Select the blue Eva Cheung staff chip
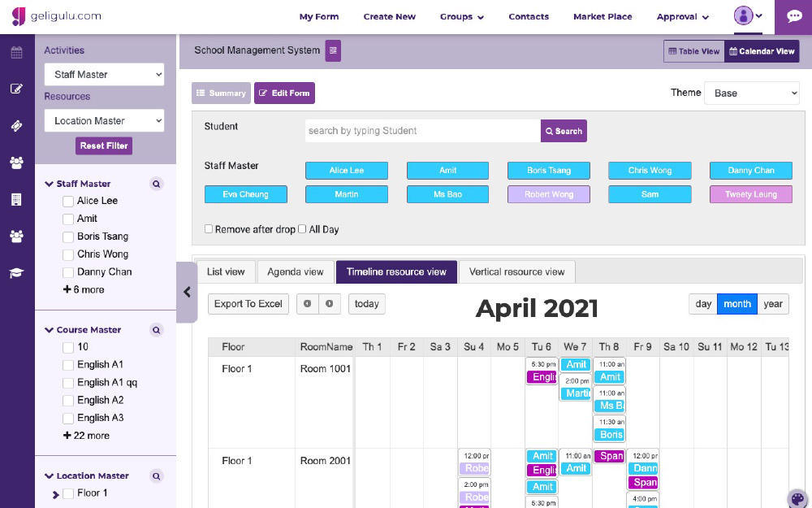The image size is (812, 508). pyautogui.click(x=245, y=194)
